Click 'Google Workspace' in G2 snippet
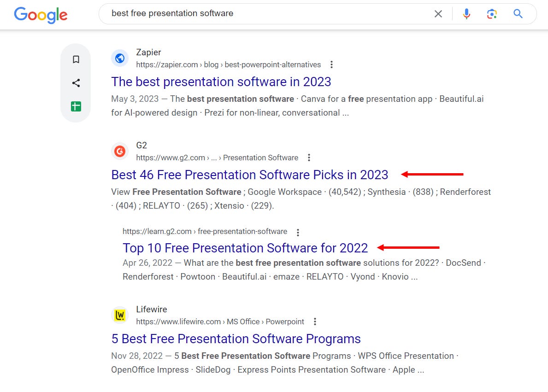Screen dimensions: 548x392 point(284,192)
